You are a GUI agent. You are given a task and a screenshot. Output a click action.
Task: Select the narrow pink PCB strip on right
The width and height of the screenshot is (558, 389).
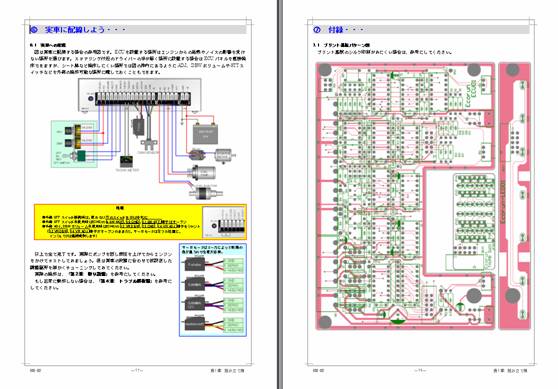click(x=515, y=196)
